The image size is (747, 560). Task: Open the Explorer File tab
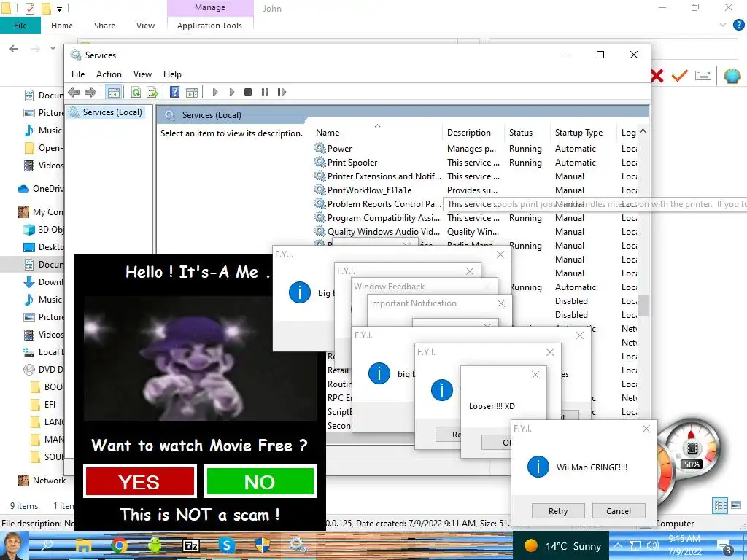point(20,26)
